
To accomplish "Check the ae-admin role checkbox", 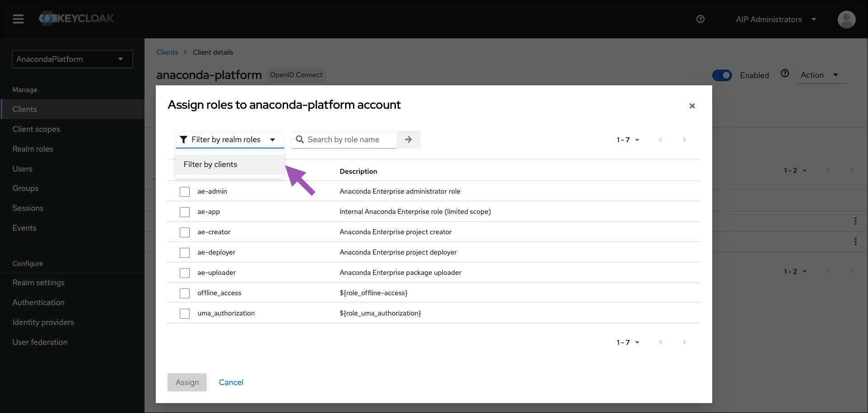I will (x=185, y=192).
